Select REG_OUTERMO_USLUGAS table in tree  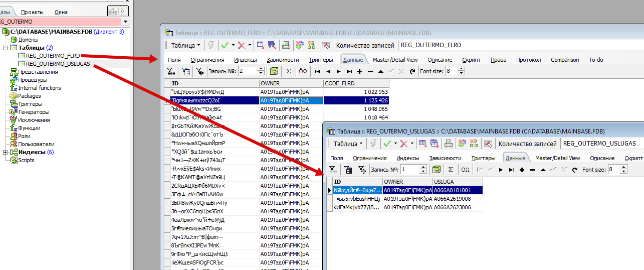(x=58, y=64)
